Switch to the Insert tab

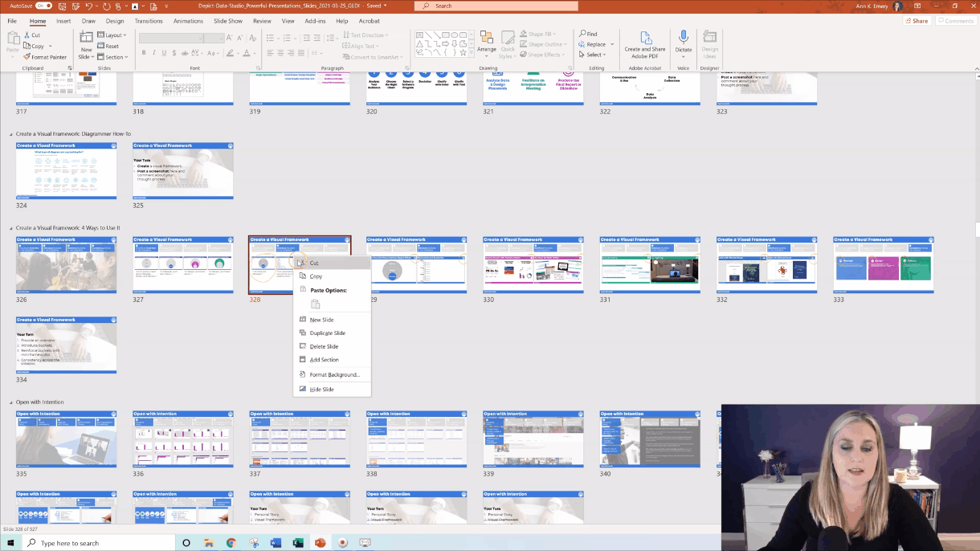pyautogui.click(x=63, y=21)
